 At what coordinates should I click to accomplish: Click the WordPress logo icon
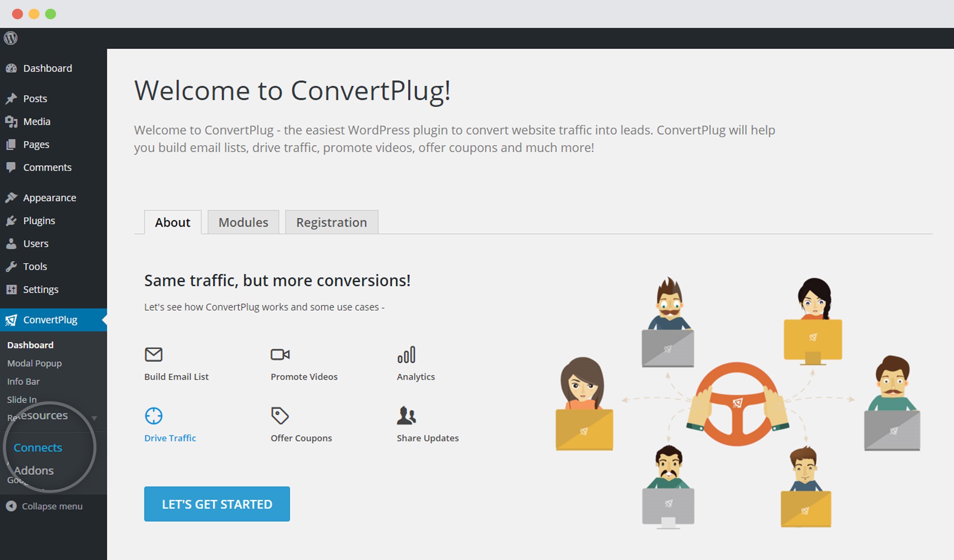11,39
